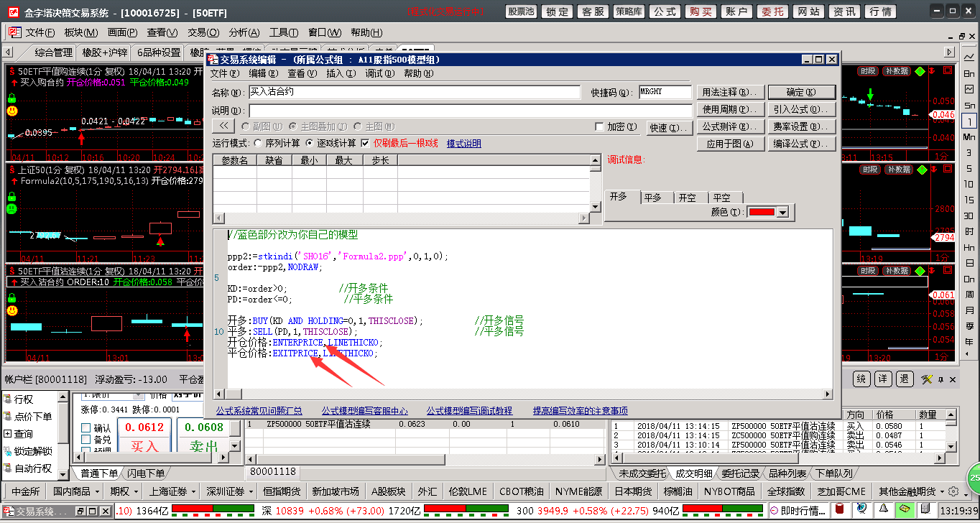This screenshot has height=523, width=980.
Task: Click the hammer tools icon in account bar
Action: point(926,379)
